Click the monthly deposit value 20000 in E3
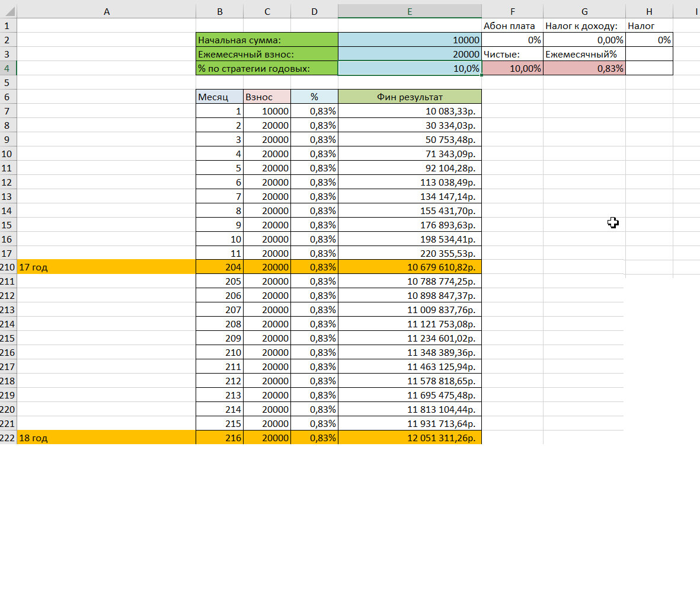This screenshot has width=700, height=593. click(x=410, y=54)
